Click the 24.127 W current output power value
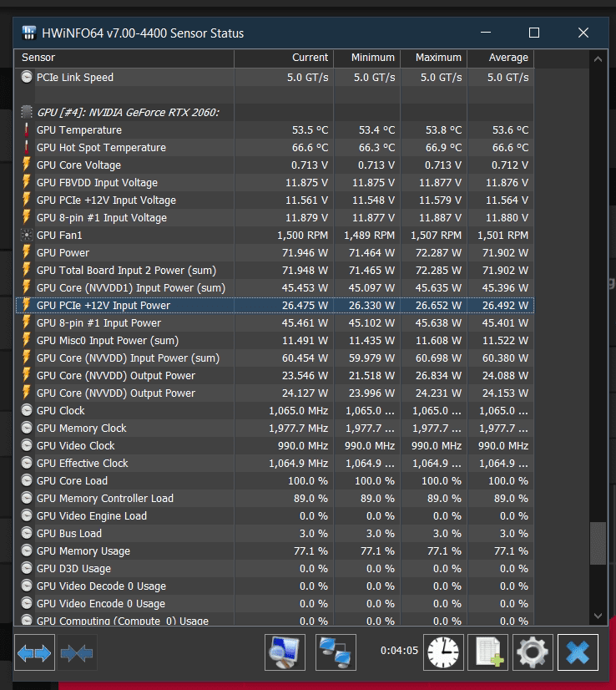 [x=305, y=393]
